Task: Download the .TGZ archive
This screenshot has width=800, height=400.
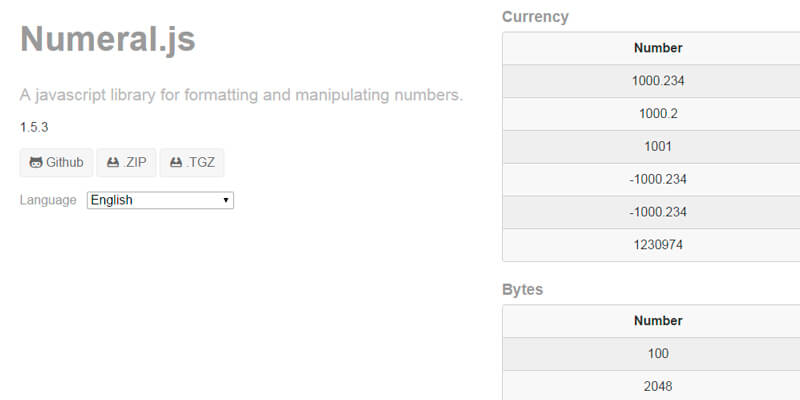Action: [192, 163]
